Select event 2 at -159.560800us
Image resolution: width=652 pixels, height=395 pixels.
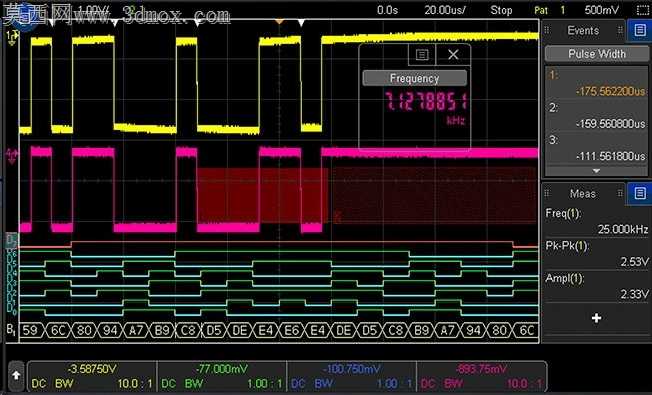[596, 115]
